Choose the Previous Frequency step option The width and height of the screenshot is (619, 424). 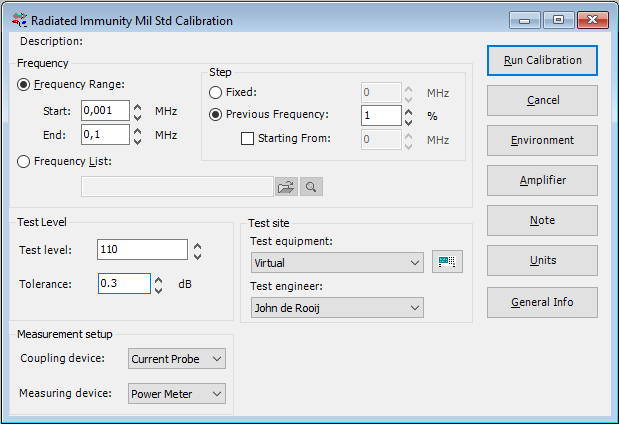pyautogui.click(x=215, y=115)
